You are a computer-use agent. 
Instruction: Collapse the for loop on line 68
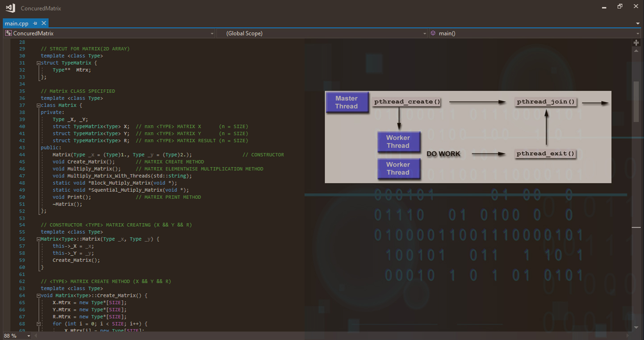click(39, 324)
